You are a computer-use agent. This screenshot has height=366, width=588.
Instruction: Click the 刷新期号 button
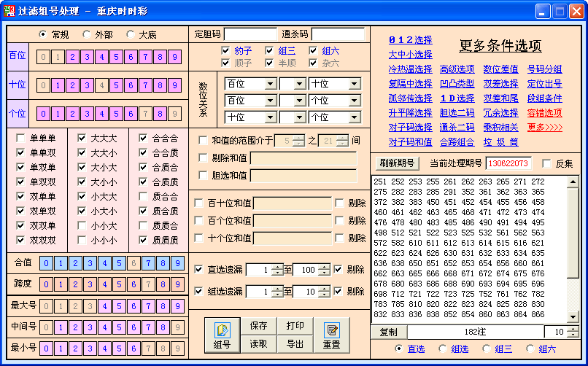[x=397, y=163]
